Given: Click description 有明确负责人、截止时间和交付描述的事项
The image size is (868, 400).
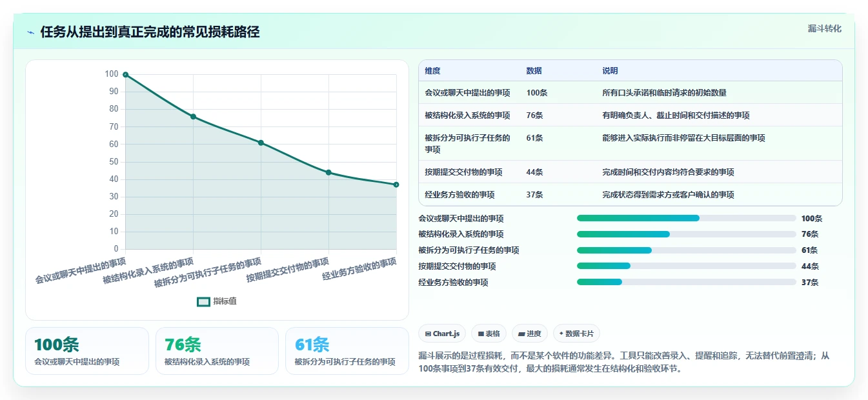Looking at the screenshot, I should coord(676,115).
